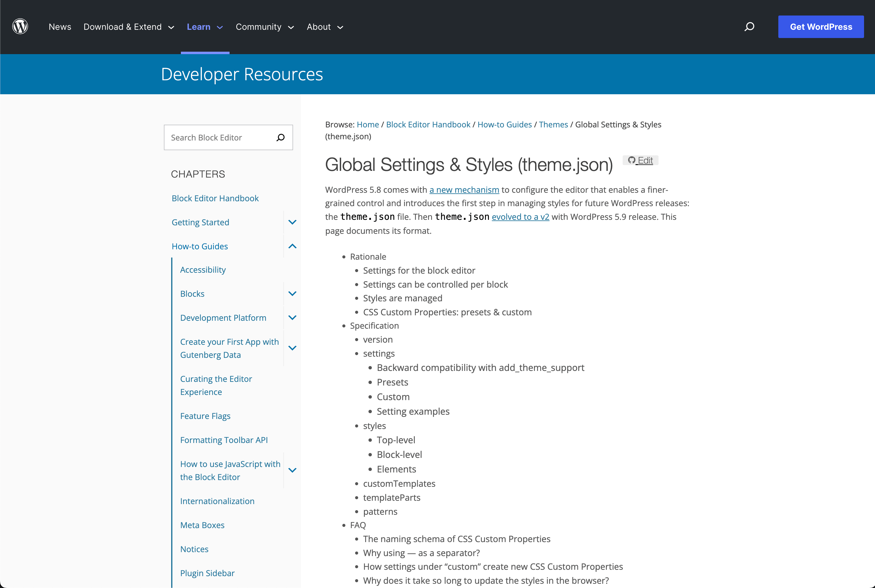Jump to patterns entry
Image resolution: width=875 pixels, height=588 pixels.
click(x=380, y=511)
